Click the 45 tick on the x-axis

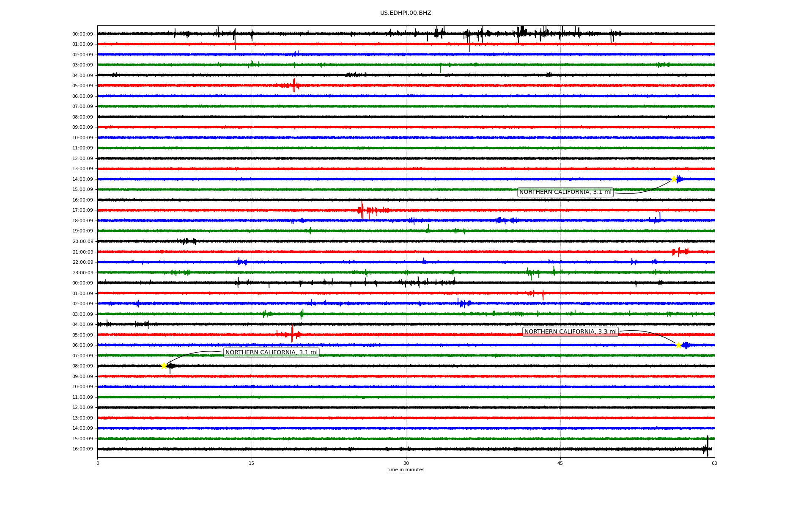point(560,463)
